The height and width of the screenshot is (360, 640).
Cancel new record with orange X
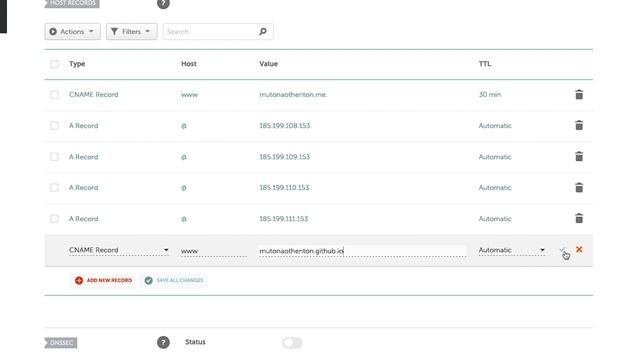(x=579, y=249)
